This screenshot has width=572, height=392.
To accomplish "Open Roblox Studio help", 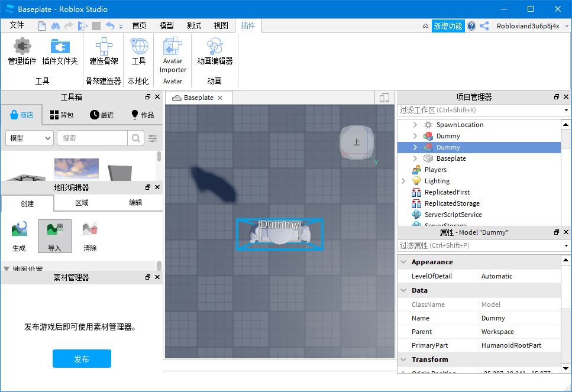I will point(471,25).
